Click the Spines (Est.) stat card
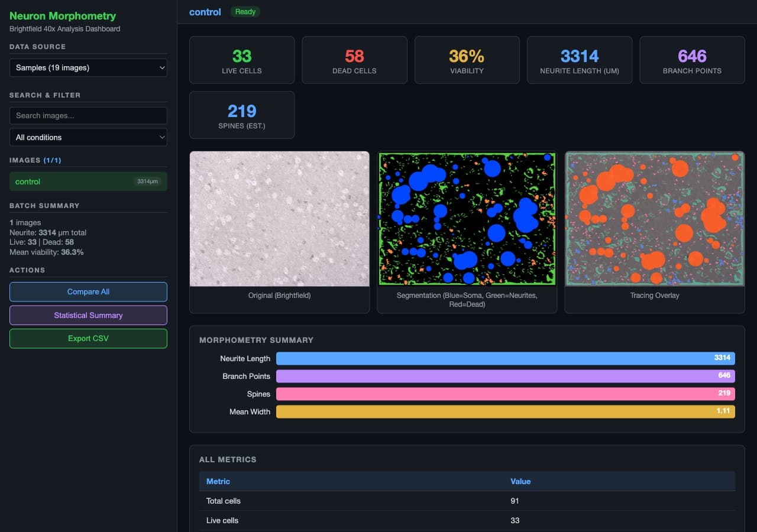 [x=242, y=115]
